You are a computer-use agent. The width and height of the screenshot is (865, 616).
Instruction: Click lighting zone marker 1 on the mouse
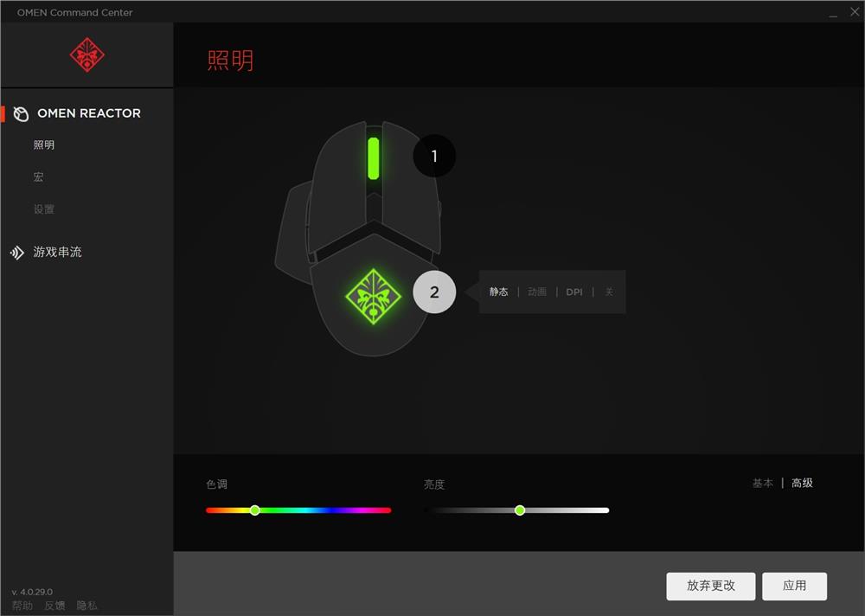(433, 156)
